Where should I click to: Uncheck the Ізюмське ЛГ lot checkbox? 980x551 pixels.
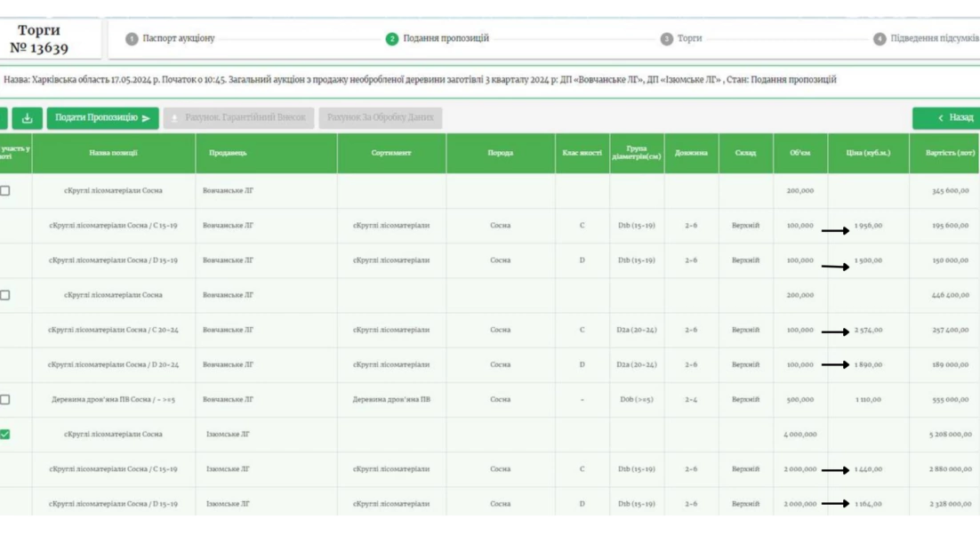click(5, 435)
